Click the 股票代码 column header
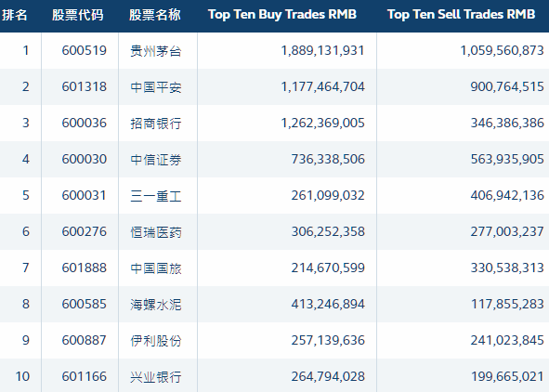Image resolution: width=549 pixels, height=392 pixels. [x=78, y=15]
